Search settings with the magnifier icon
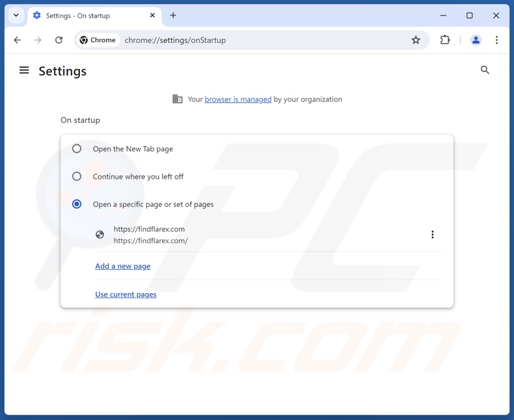Screen dimensions: 514x420 [485, 70]
